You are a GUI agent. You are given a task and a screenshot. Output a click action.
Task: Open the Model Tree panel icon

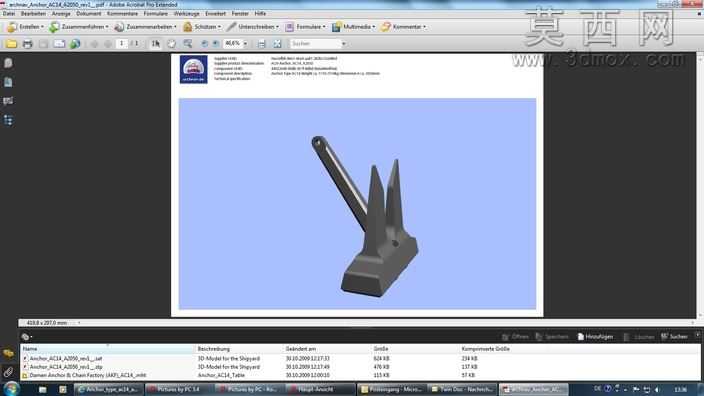coord(8,120)
